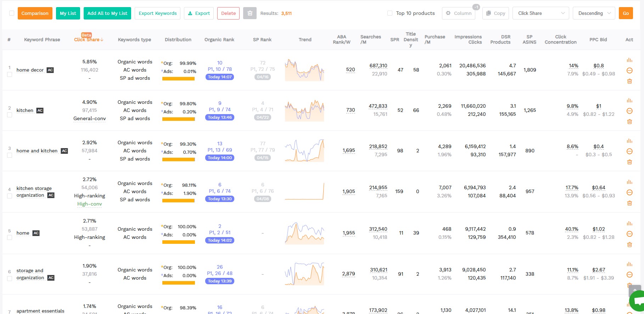Viewport: 644px width, 314px height.
Task: Click the Searches /M column header
Action: pyautogui.click(x=370, y=39)
